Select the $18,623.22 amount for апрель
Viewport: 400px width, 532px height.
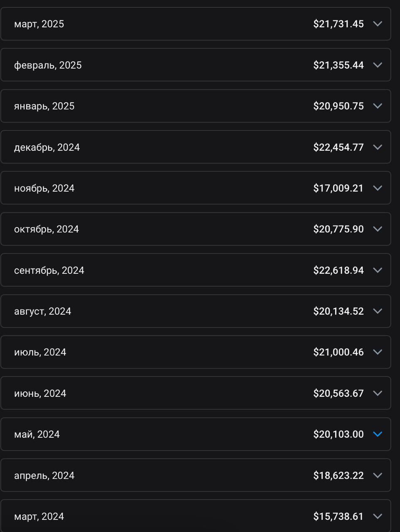click(x=339, y=475)
